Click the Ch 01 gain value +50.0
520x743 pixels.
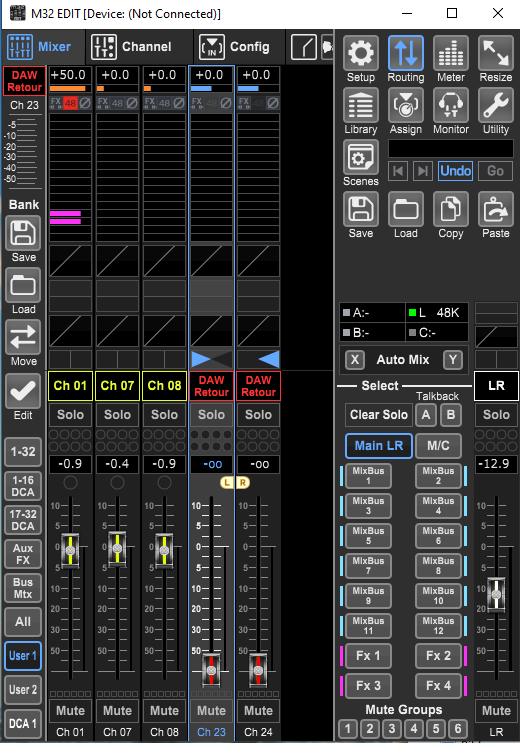pos(68,75)
